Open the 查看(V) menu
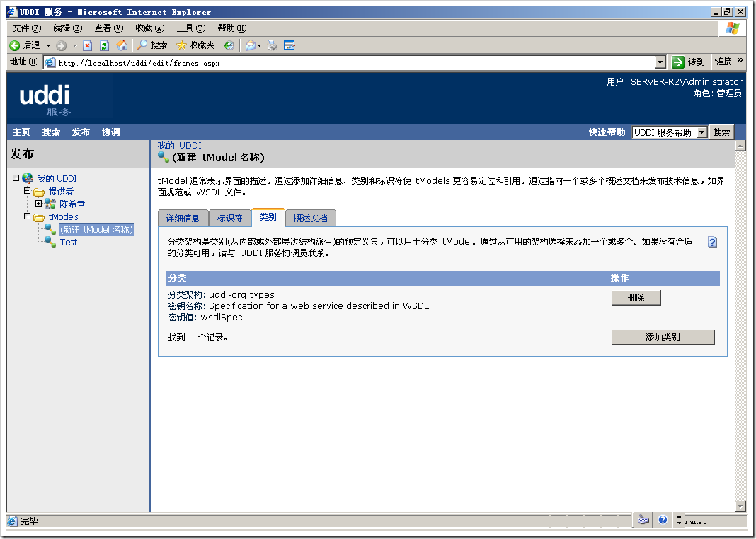 click(109, 28)
